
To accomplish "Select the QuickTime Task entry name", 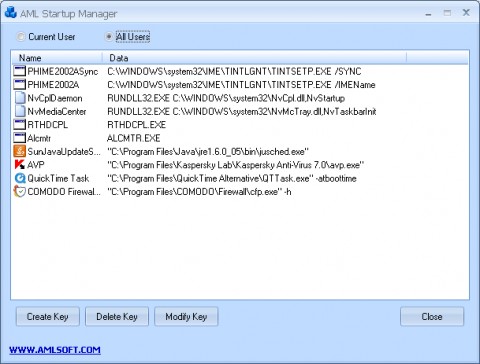I will (x=58, y=178).
